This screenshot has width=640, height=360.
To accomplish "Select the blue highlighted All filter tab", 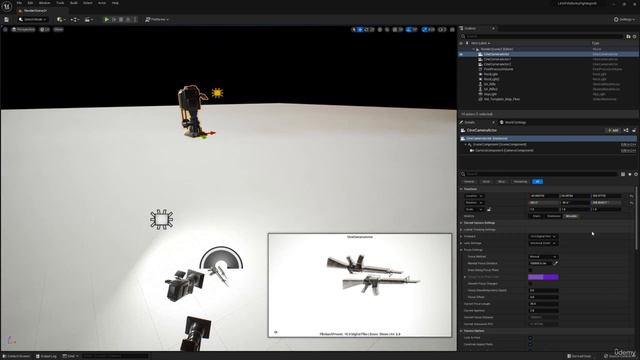I will [538, 181].
